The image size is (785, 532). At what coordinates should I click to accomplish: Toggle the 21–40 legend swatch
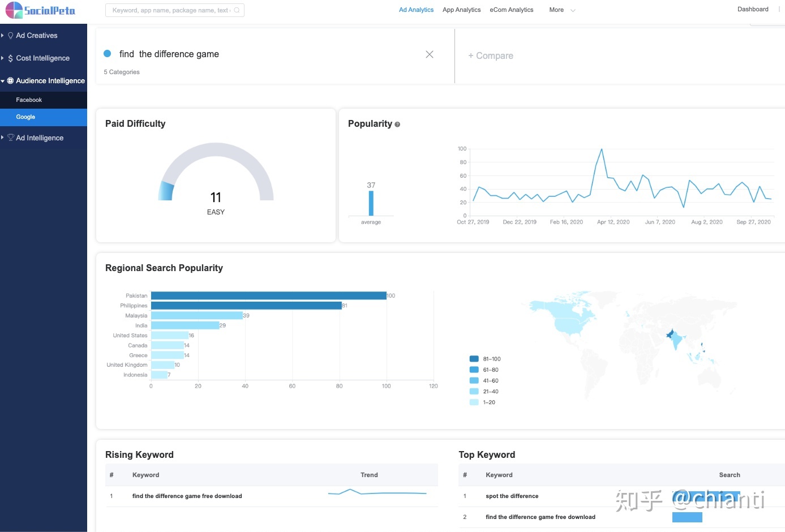[474, 391]
